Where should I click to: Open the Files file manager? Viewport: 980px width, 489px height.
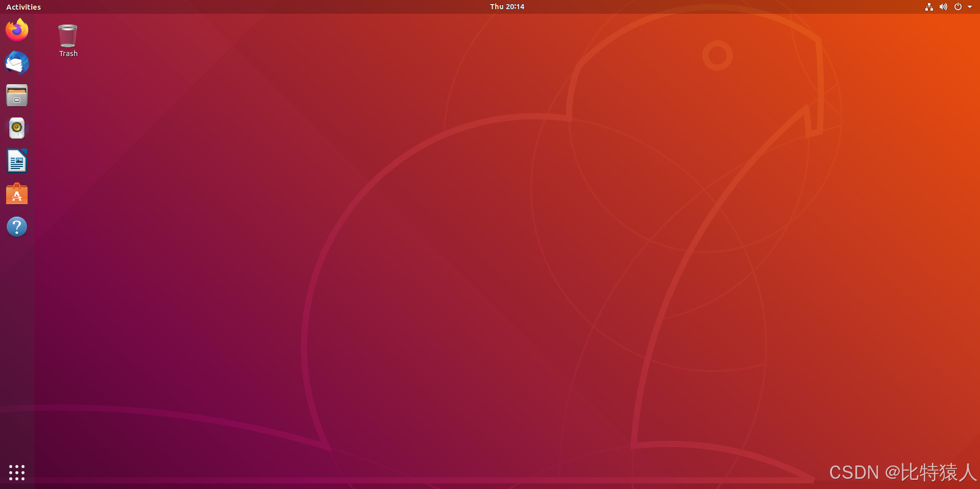pos(17,95)
